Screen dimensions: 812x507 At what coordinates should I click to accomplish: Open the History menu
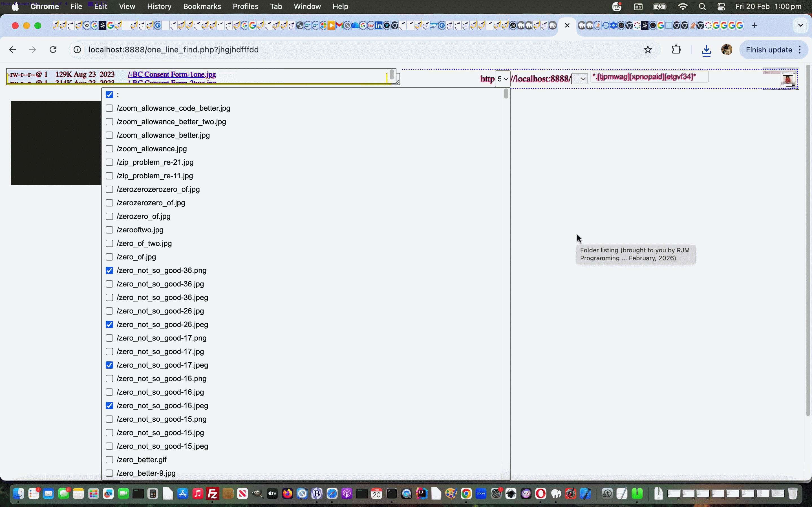pyautogui.click(x=159, y=6)
